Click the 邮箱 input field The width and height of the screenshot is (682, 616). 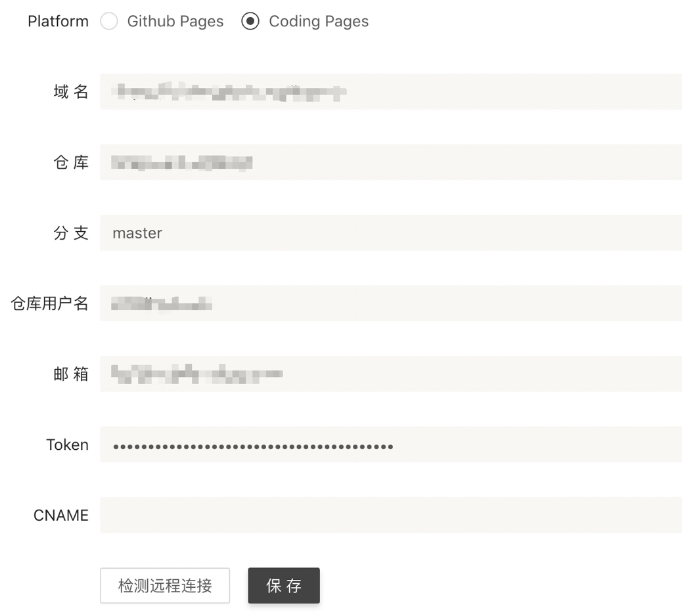[390, 374]
